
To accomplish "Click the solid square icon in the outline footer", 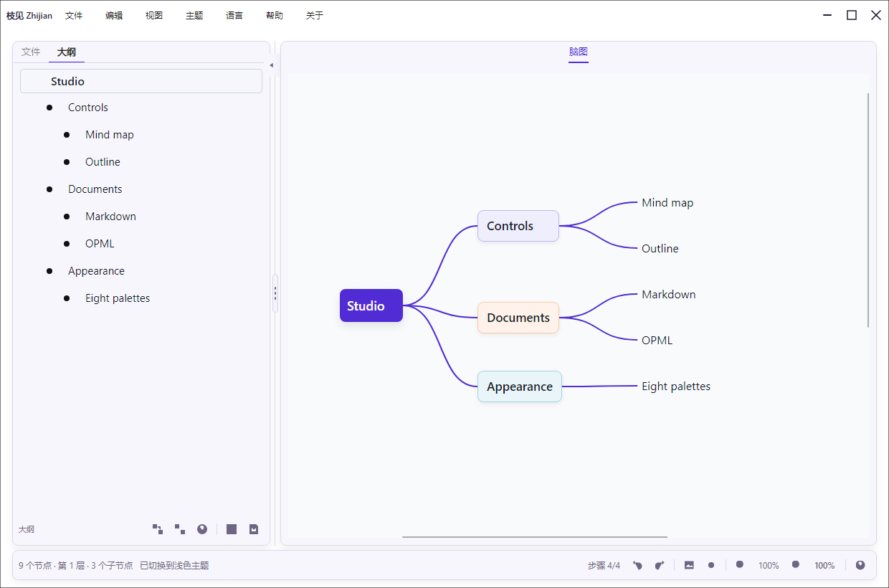I will point(232,529).
